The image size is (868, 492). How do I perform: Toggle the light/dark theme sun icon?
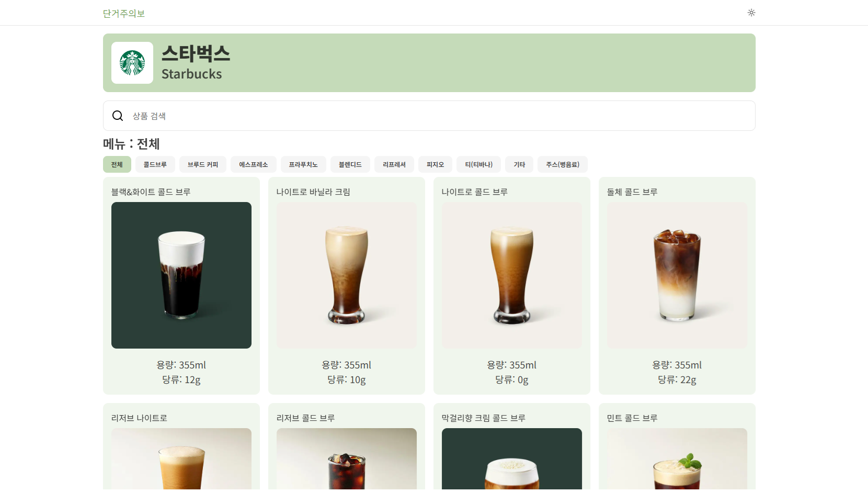(751, 13)
